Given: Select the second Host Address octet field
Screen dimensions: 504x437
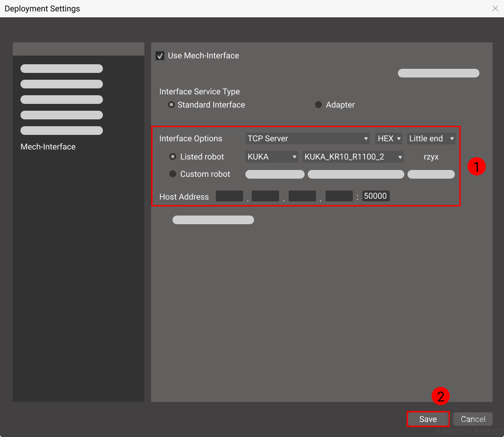Looking at the screenshot, I should tap(265, 196).
